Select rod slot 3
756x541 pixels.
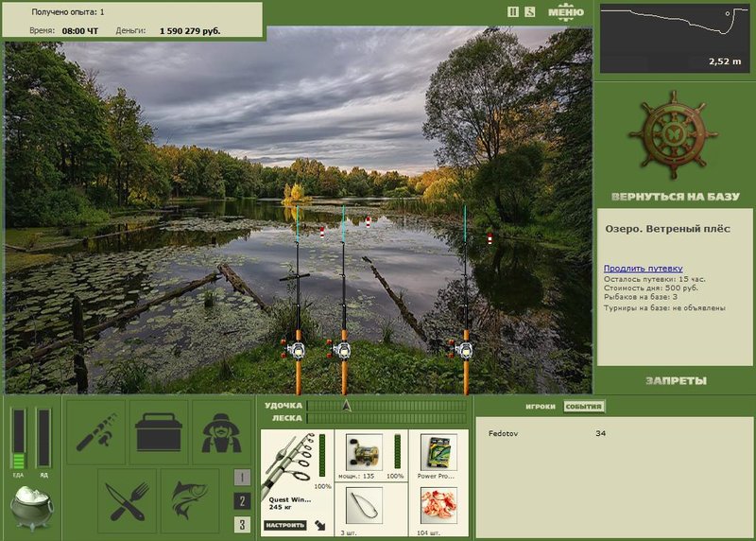click(x=242, y=524)
